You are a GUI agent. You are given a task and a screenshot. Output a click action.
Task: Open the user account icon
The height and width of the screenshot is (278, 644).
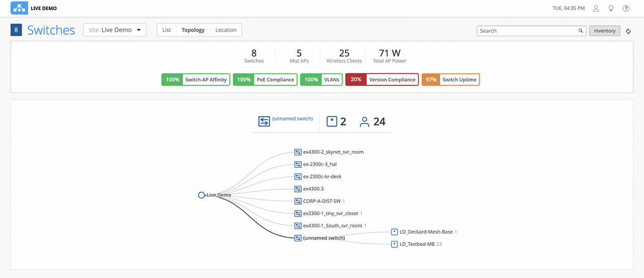click(596, 9)
